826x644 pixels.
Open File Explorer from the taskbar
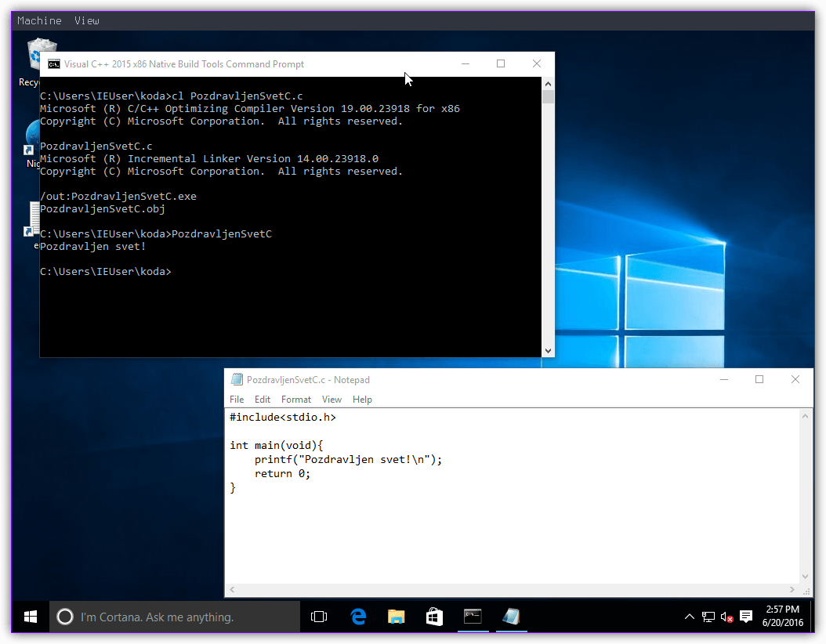(x=397, y=617)
